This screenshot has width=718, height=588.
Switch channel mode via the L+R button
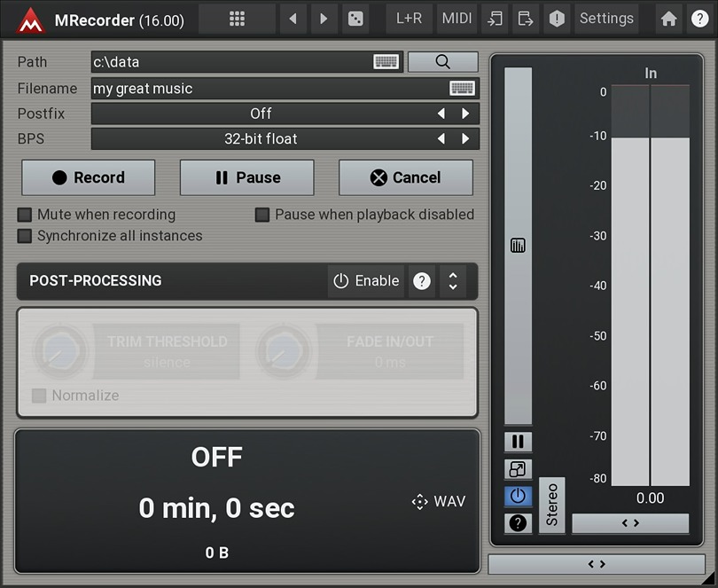[x=409, y=18]
